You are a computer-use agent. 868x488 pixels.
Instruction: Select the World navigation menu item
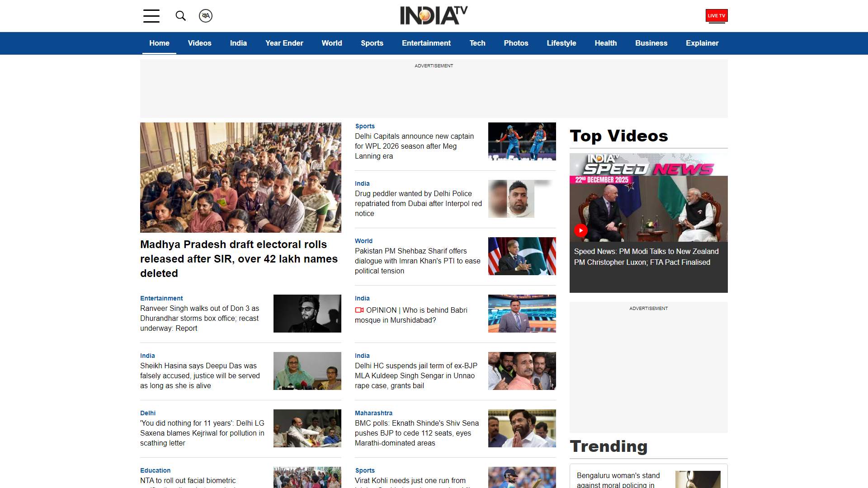click(332, 43)
